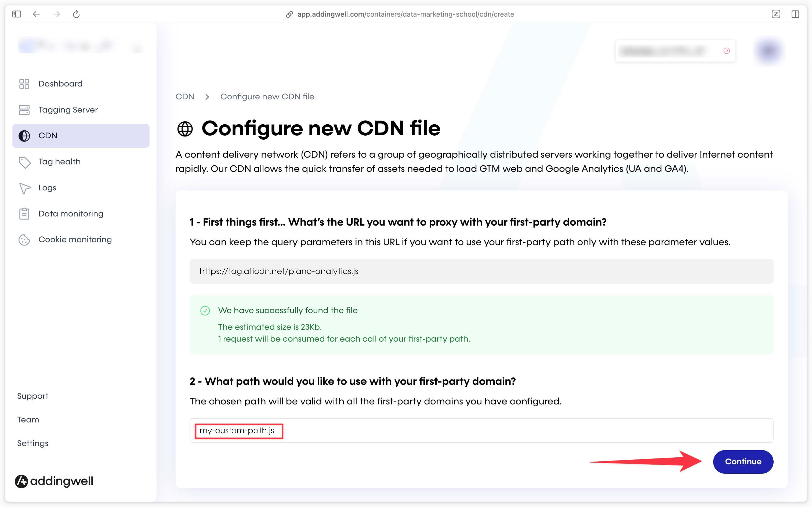Screen dimensions: 812x507
Task: Open Tag health in sidebar
Action: pyautogui.click(x=59, y=161)
